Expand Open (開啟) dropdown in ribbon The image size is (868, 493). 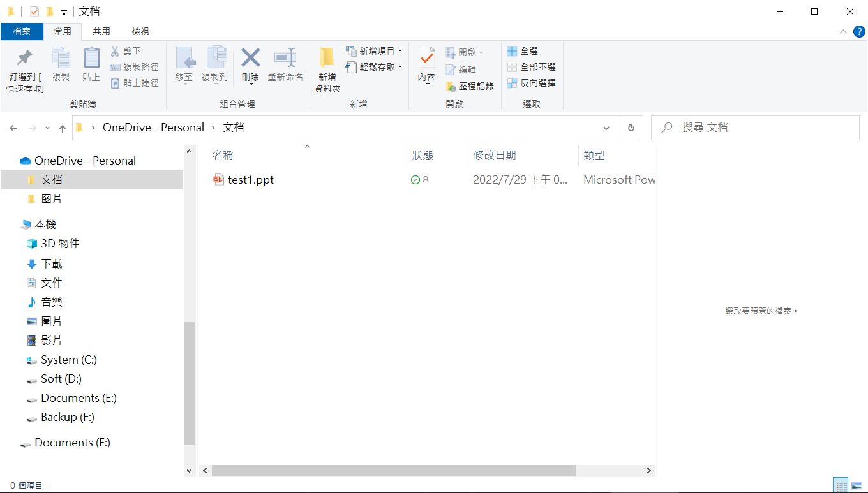pyautogui.click(x=464, y=52)
